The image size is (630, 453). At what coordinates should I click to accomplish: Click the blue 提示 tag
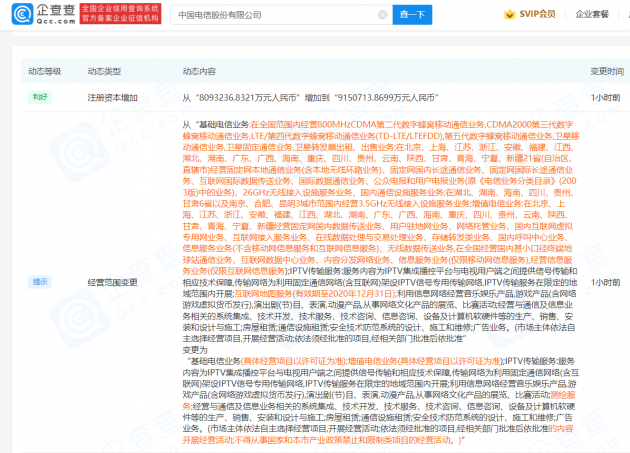point(41,282)
